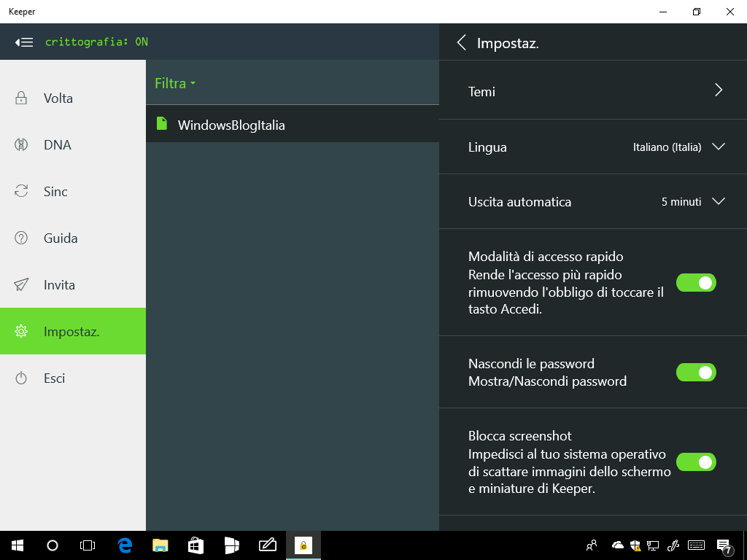Click the Sinc refresh arrows icon
This screenshot has width=747, height=560.
pos(21,192)
